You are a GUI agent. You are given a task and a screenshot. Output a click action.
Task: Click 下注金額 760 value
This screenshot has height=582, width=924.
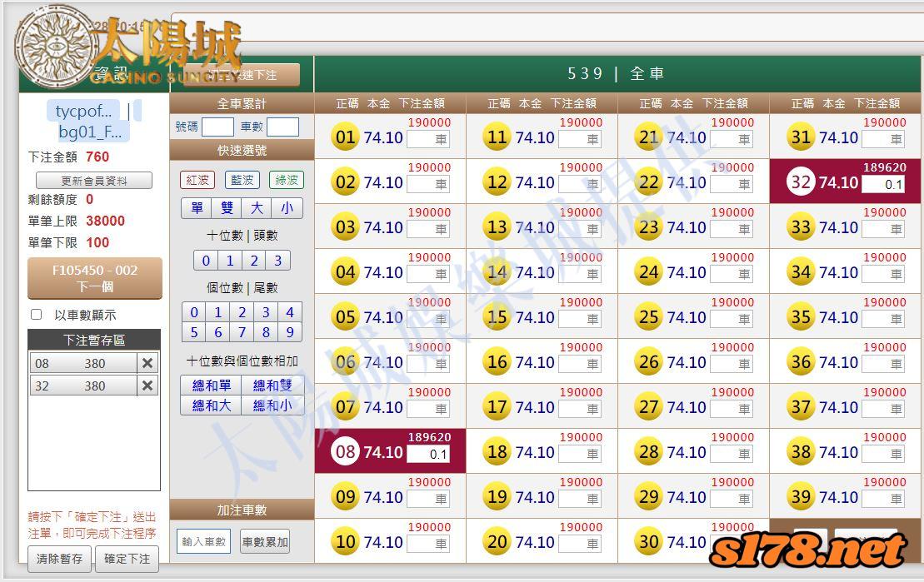(x=97, y=157)
